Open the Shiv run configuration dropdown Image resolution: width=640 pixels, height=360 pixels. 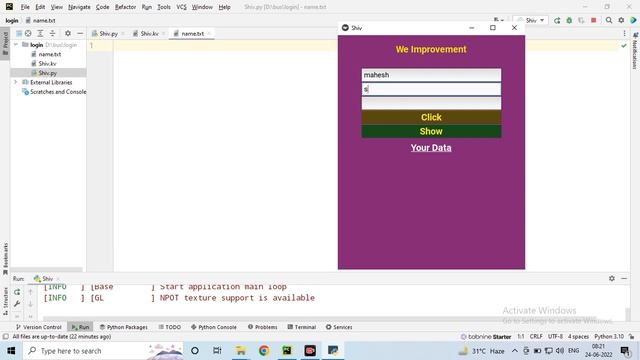point(531,20)
